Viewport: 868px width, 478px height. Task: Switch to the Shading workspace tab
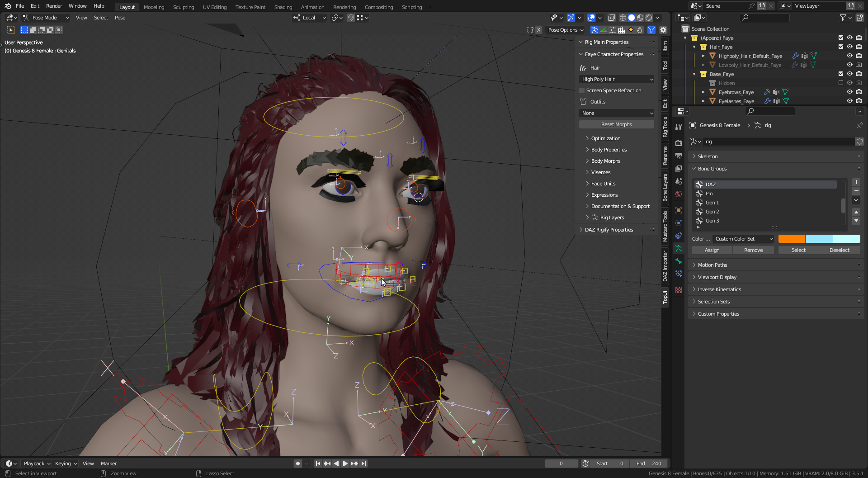pyautogui.click(x=283, y=7)
